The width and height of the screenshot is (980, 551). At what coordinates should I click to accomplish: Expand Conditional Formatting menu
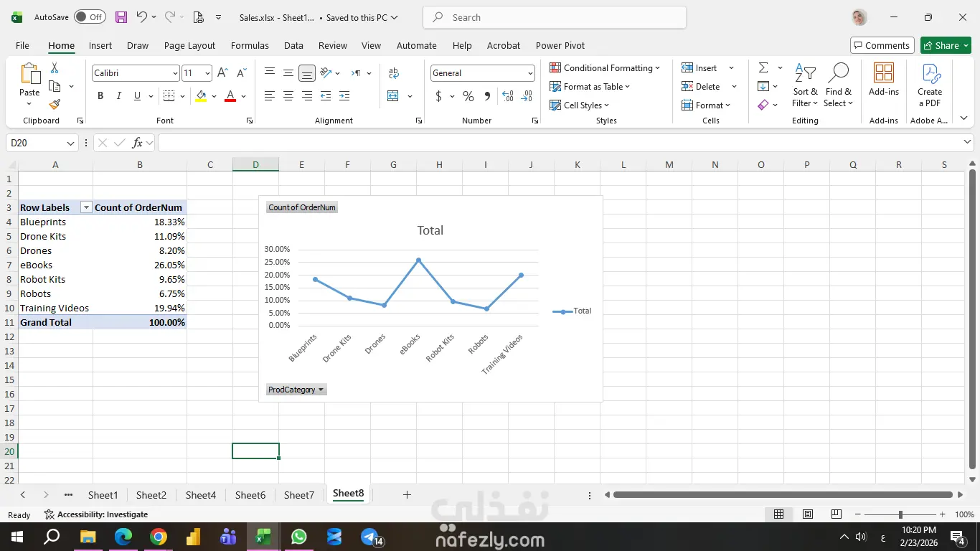coord(606,67)
